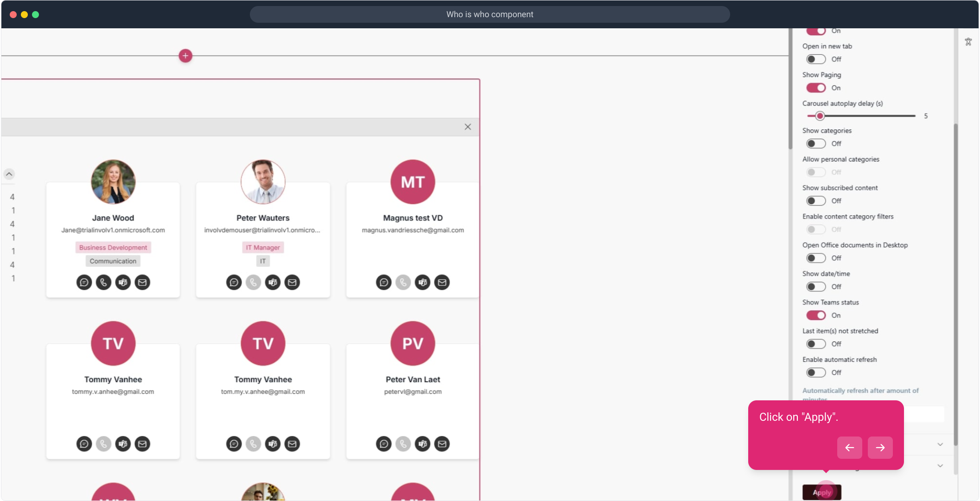
Task: Click 'Jane@trialinvolv1.onmicrosoft.com' email text
Action: (x=113, y=230)
